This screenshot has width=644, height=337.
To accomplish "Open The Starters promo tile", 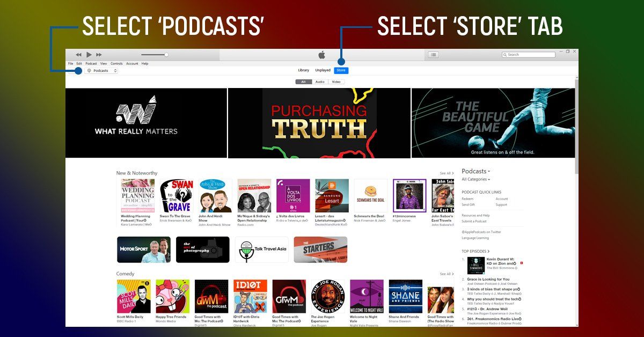I will [x=320, y=250].
